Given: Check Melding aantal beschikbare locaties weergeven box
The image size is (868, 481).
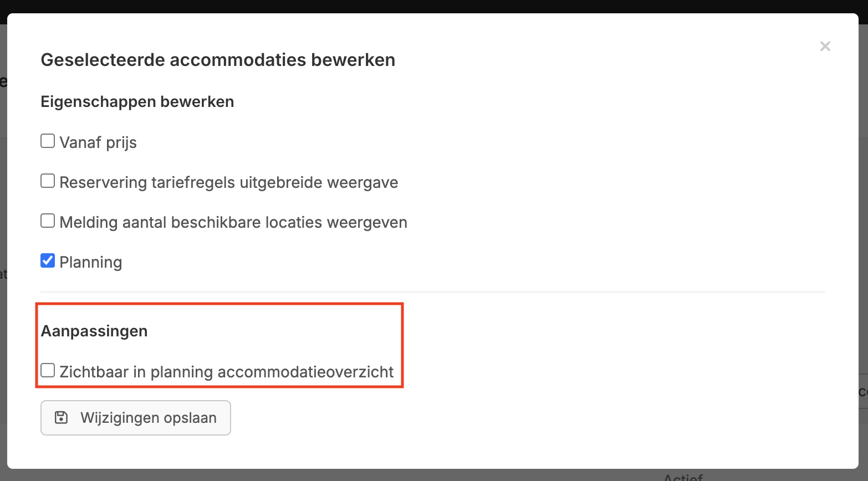Looking at the screenshot, I should point(48,221).
